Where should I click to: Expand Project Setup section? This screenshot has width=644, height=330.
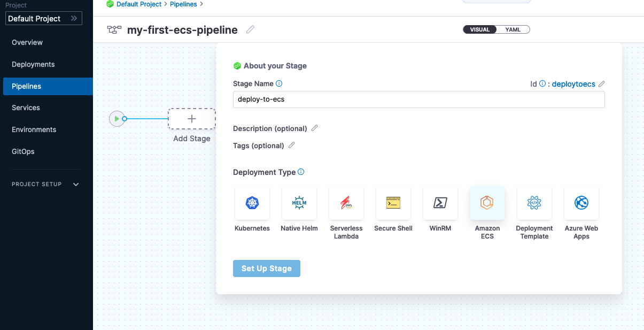click(x=76, y=185)
